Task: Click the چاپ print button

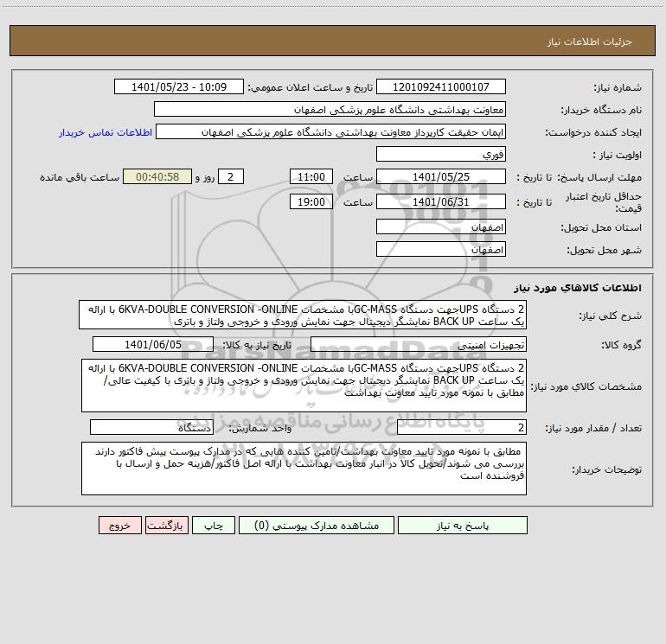Action: coord(214,526)
